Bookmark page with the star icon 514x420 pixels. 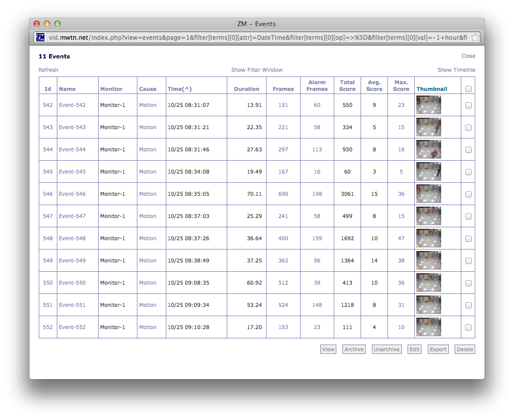(x=475, y=37)
